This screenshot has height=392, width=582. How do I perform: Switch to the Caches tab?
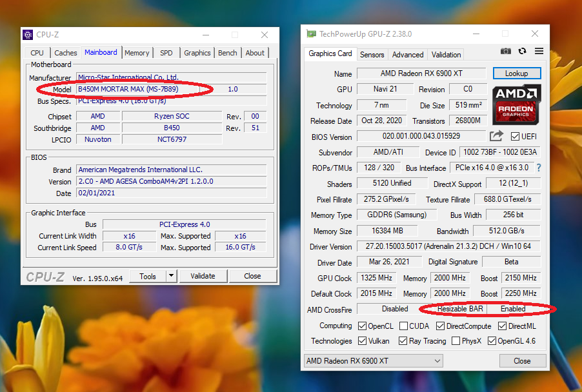66,53
